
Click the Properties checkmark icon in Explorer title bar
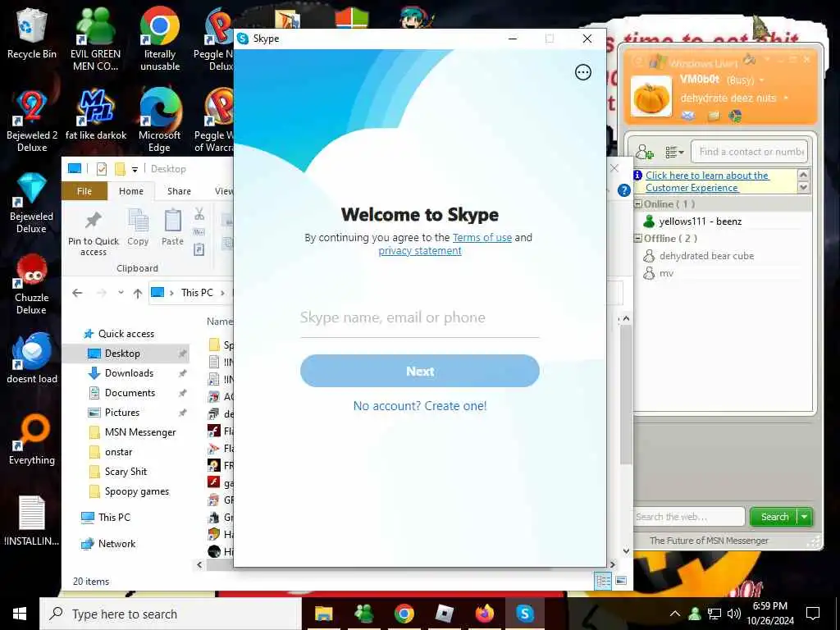pos(101,169)
